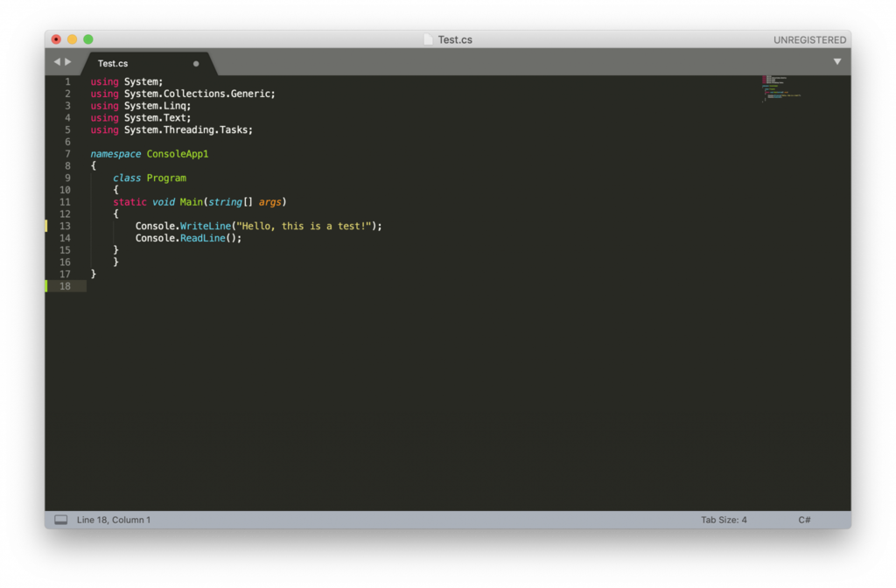Open the Tab Size: 4 indentation menu
Screen dimensions: 896x588
pos(724,519)
